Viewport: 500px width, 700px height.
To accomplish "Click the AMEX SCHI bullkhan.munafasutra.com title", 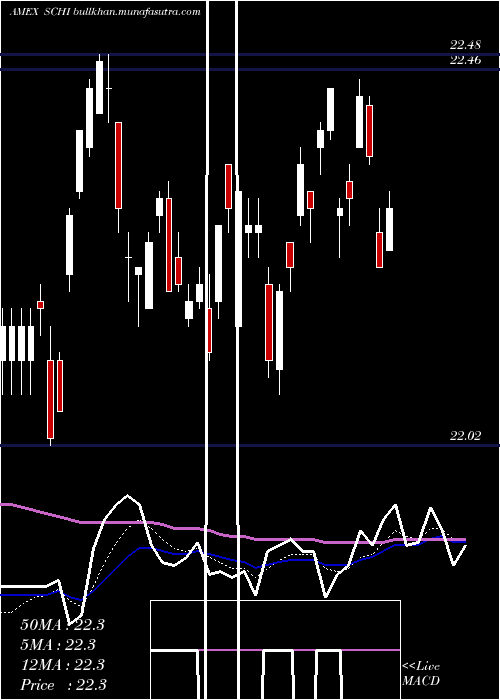I will pyautogui.click(x=105, y=12).
